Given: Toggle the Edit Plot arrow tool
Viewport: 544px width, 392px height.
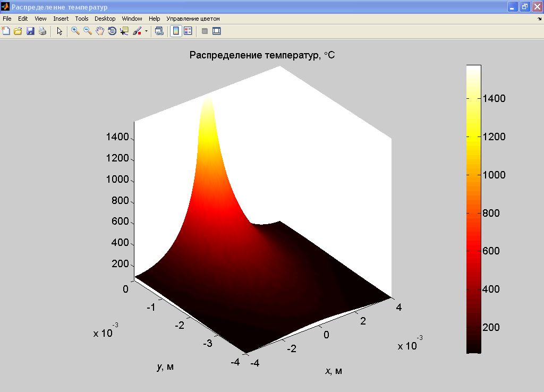Looking at the screenshot, I should [x=59, y=31].
